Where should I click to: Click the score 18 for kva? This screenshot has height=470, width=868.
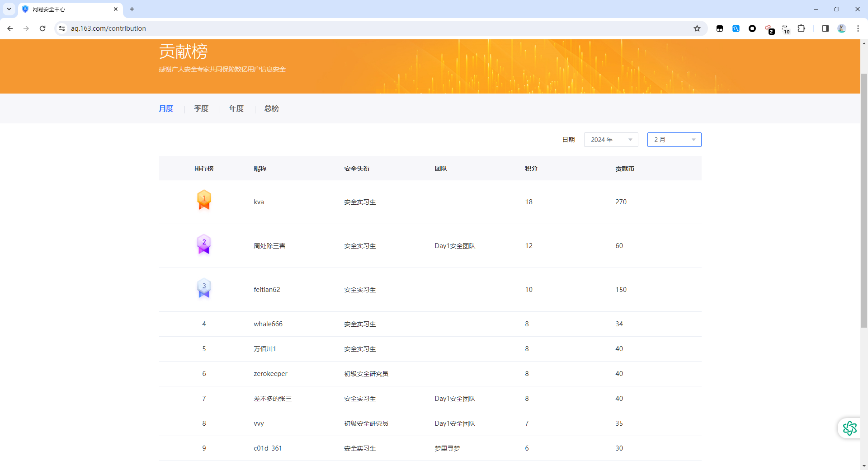528,202
